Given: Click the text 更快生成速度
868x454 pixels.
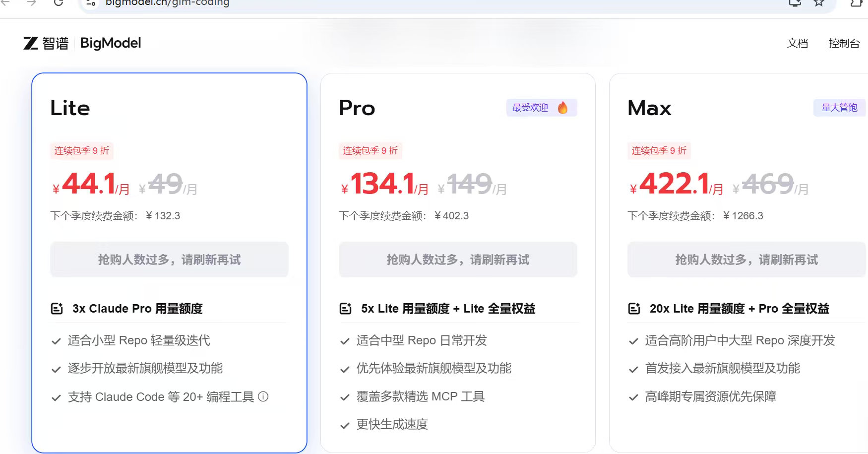Looking at the screenshot, I should tap(392, 424).
